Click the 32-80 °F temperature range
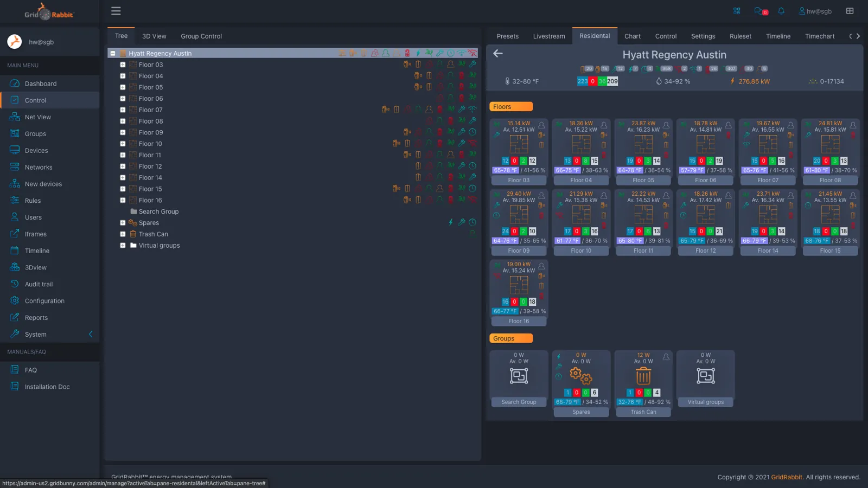 click(526, 81)
